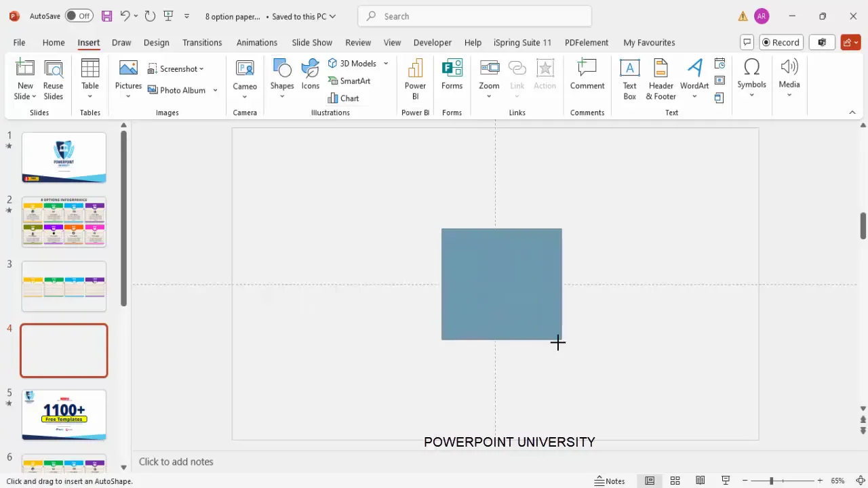
Task: Open the iSpring Suite 11 tab
Action: (x=522, y=42)
